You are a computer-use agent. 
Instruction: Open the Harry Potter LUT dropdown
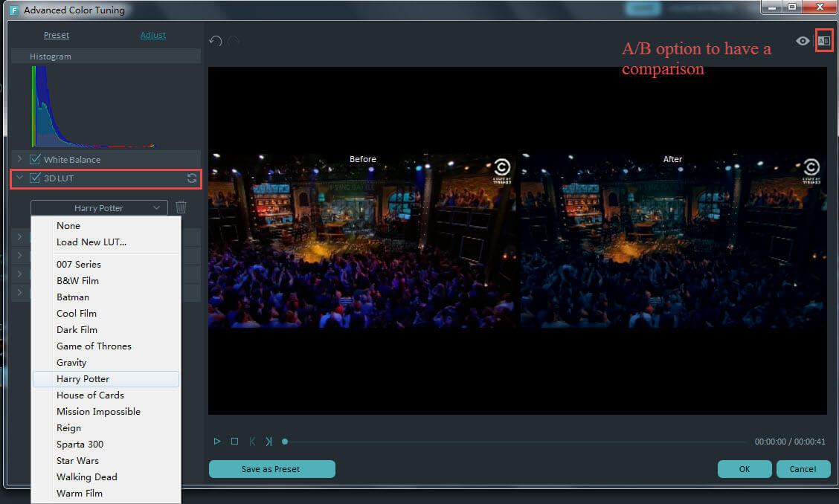tap(99, 208)
